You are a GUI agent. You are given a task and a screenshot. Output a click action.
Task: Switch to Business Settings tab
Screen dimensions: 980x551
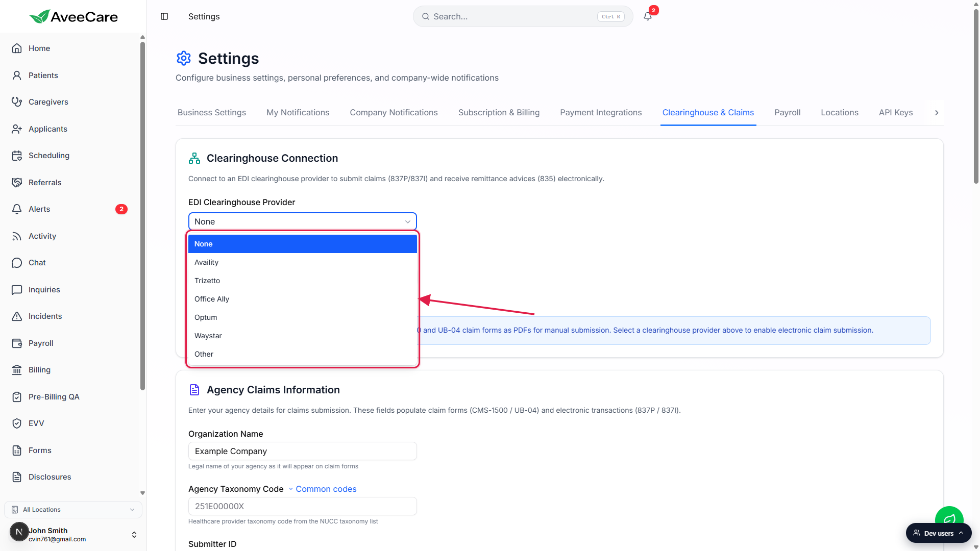212,113
